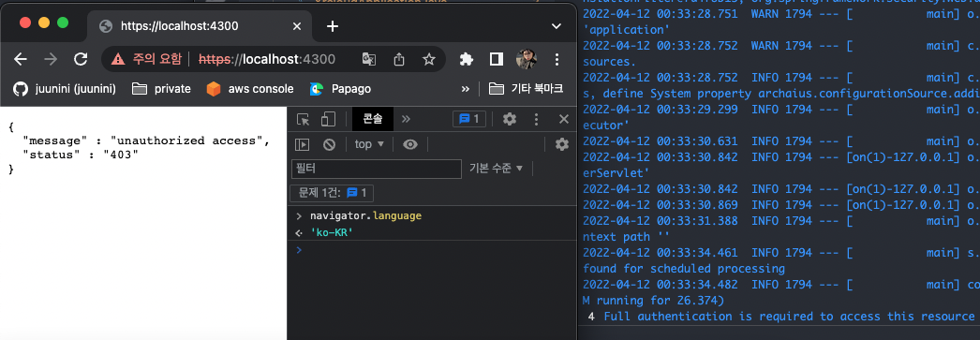Click the eye icon for live expression
The width and height of the screenshot is (980, 340).
pos(410,144)
